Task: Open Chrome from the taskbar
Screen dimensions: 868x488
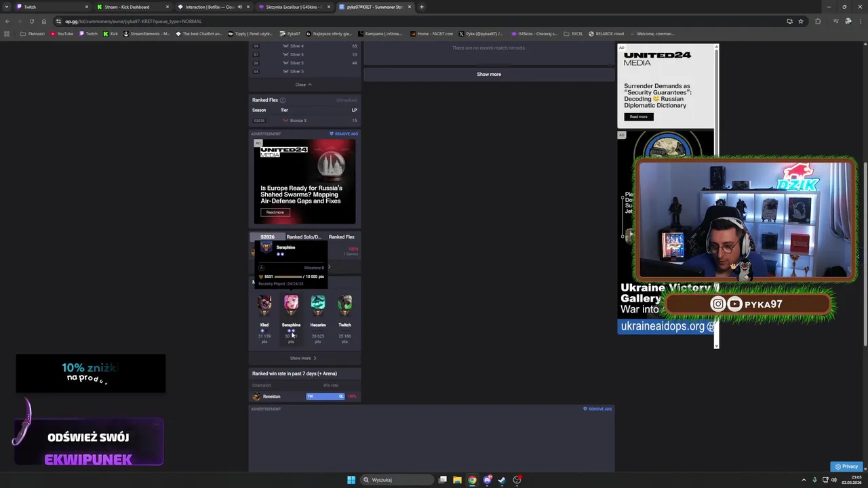Action: tap(472, 480)
